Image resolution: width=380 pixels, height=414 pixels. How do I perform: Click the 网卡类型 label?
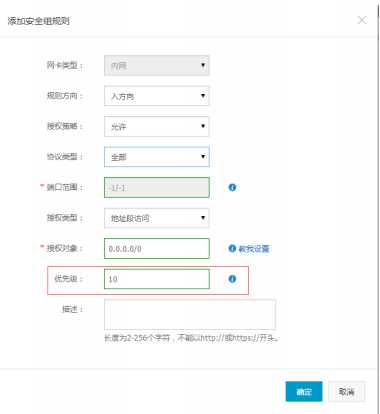[x=64, y=65]
